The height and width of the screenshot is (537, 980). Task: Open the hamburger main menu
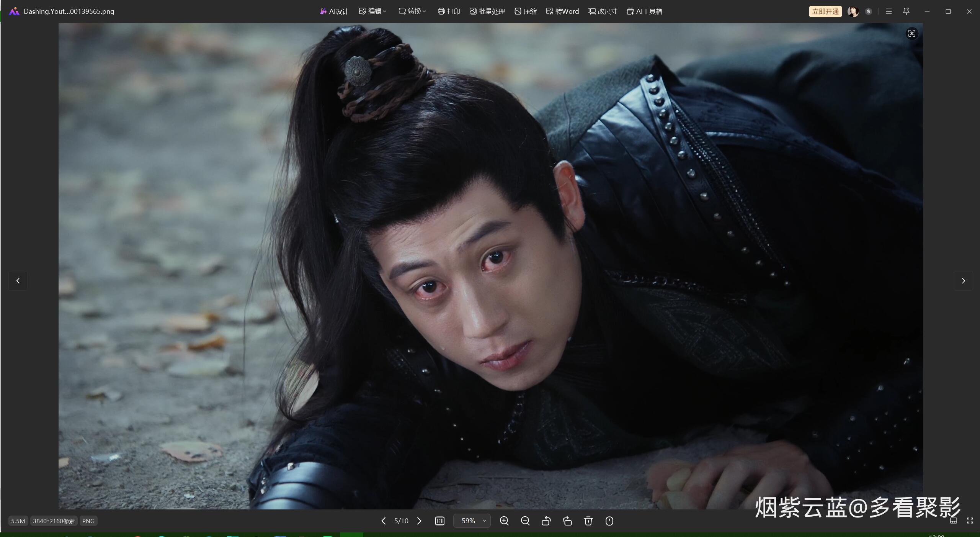(x=889, y=11)
